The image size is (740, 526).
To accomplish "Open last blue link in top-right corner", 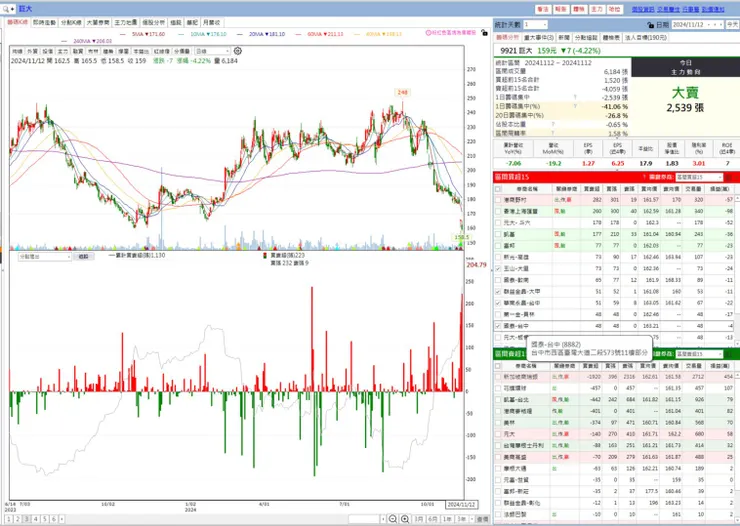I will click(x=713, y=9).
